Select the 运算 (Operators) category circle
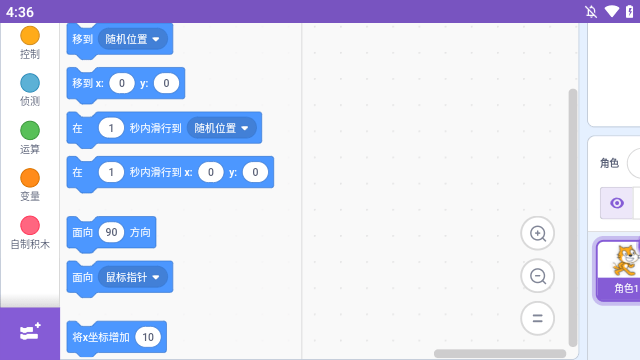This screenshot has width=640, height=360. [x=30, y=131]
